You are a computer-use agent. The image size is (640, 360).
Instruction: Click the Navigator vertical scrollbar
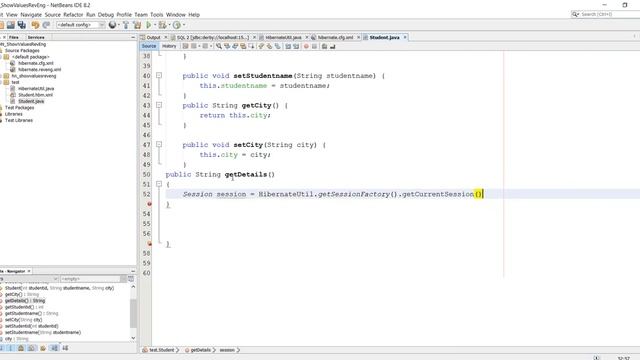(x=133, y=312)
